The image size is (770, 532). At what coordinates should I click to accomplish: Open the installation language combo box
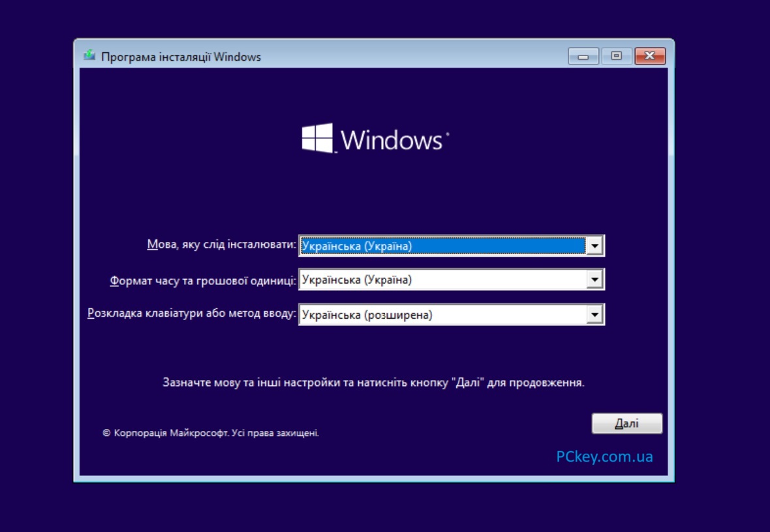452,245
